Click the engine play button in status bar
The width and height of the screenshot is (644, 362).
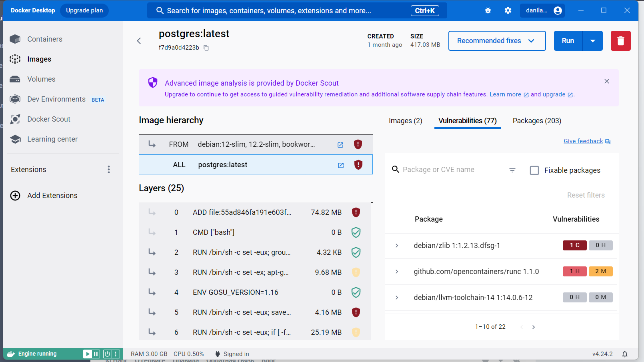87,354
